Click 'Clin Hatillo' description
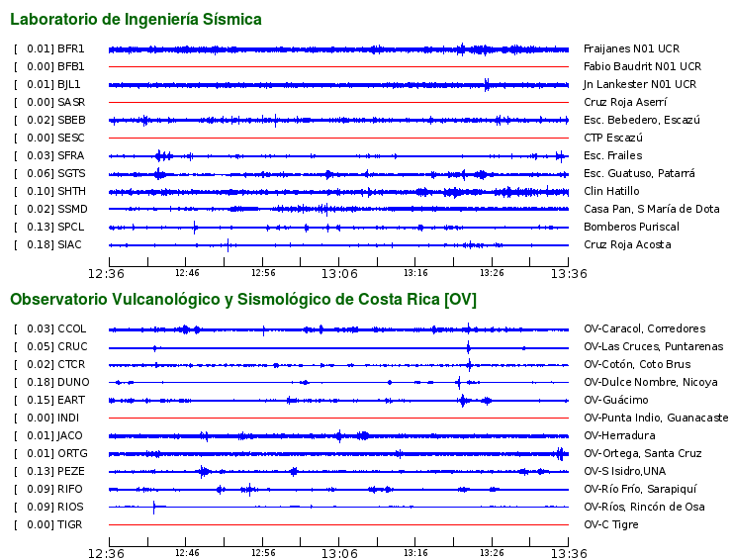 tap(611, 191)
